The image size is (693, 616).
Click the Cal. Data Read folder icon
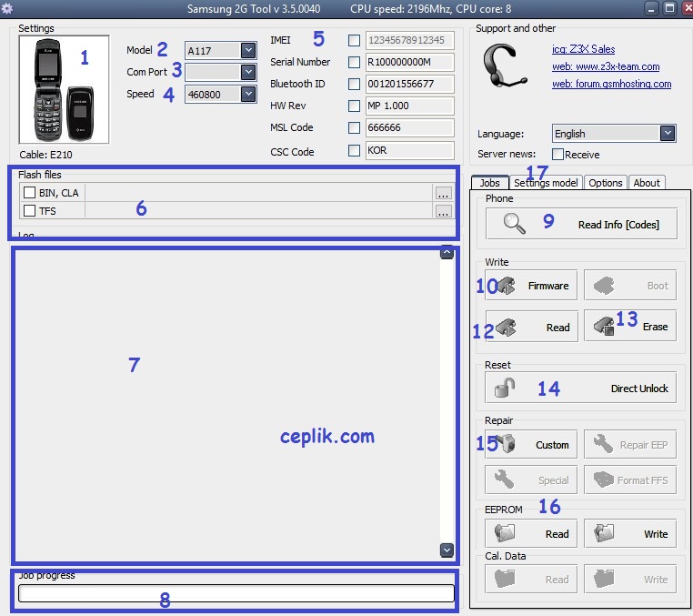tap(505, 579)
